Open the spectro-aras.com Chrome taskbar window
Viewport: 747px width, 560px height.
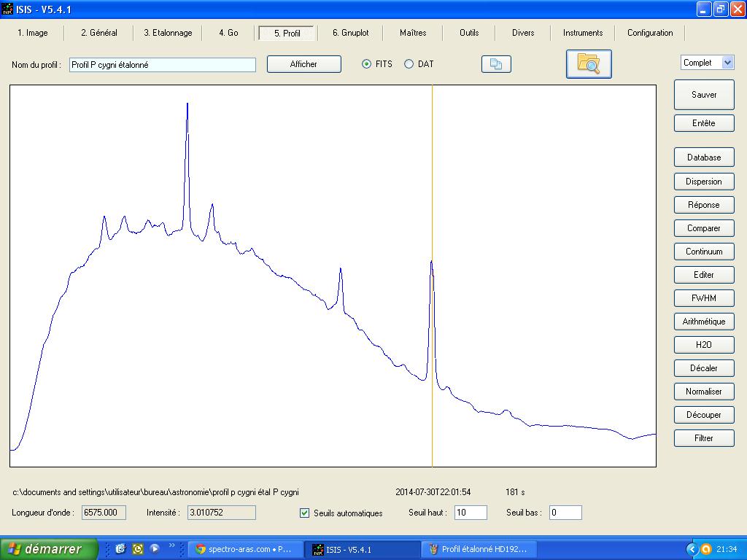244,549
